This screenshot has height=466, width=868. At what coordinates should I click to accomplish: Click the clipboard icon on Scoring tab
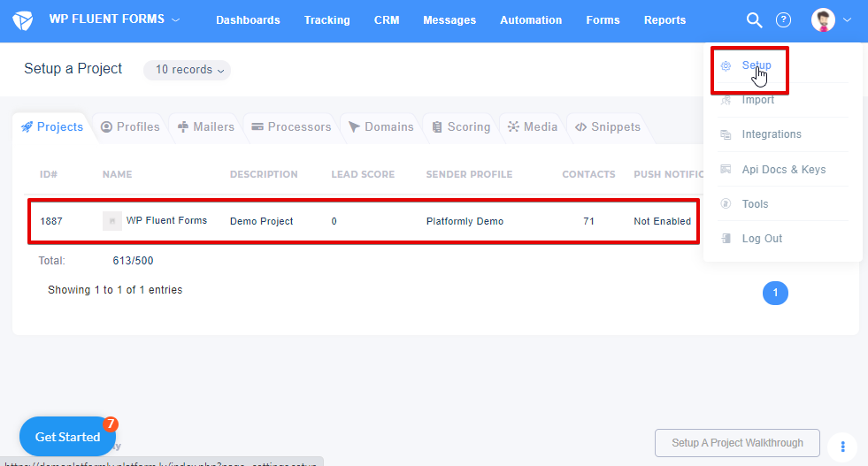pyautogui.click(x=437, y=126)
